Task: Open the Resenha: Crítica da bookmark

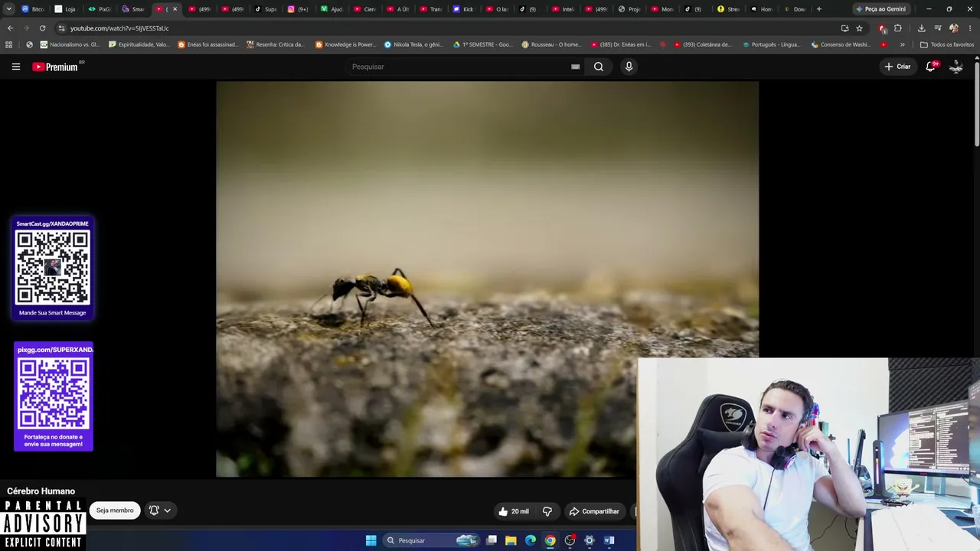Action: pyautogui.click(x=276, y=44)
